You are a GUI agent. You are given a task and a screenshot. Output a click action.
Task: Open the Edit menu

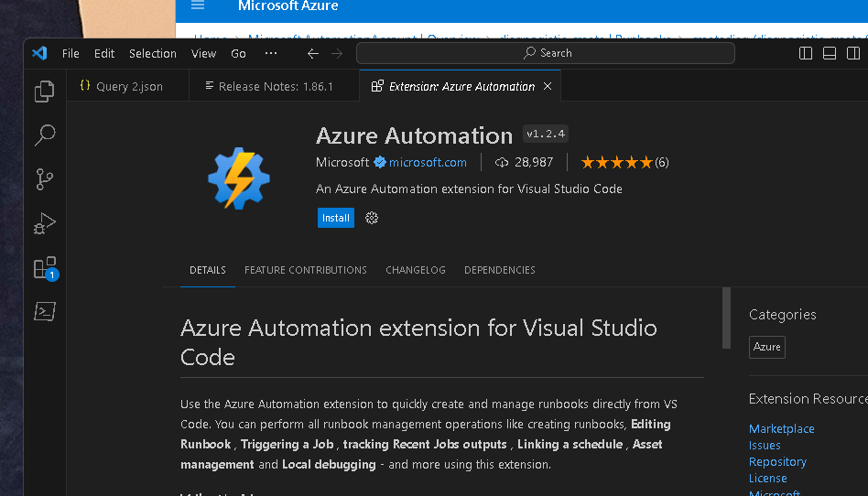point(104,54)
